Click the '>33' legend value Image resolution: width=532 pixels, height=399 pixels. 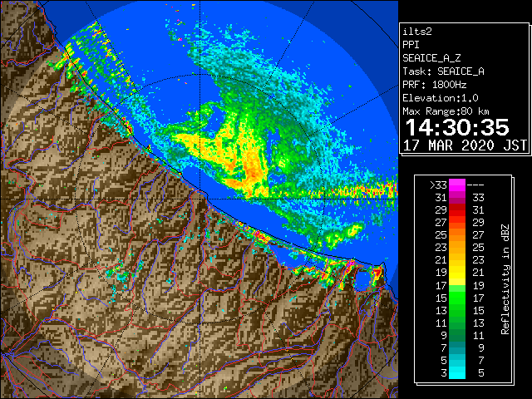(x=438, y=185)
